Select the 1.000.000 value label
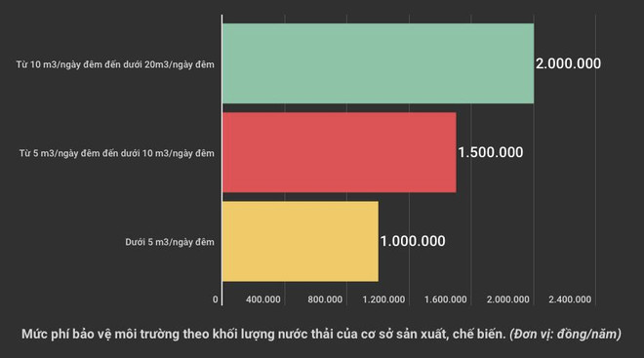 [x=413, y=241]
